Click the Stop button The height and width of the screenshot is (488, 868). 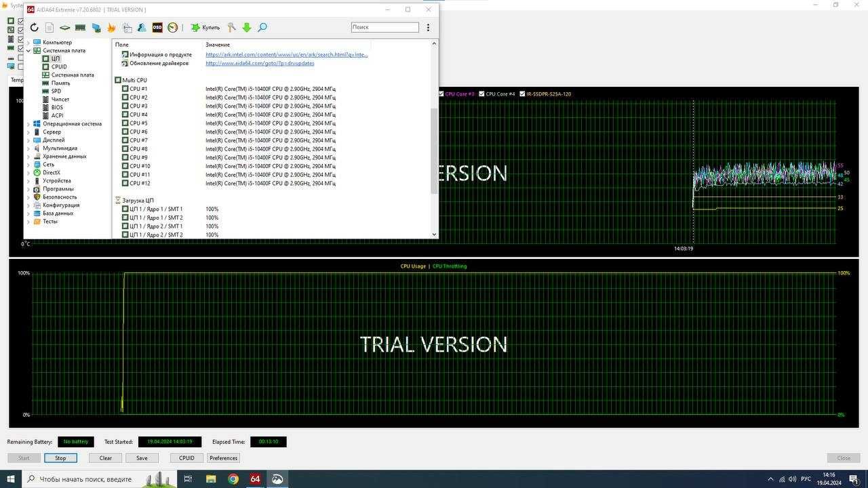[x=60, y=457]
